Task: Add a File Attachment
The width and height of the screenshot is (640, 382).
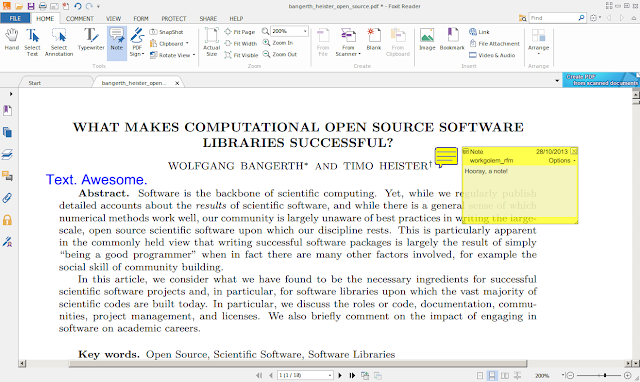Action: pyautogui.click(x=494, y=44)
